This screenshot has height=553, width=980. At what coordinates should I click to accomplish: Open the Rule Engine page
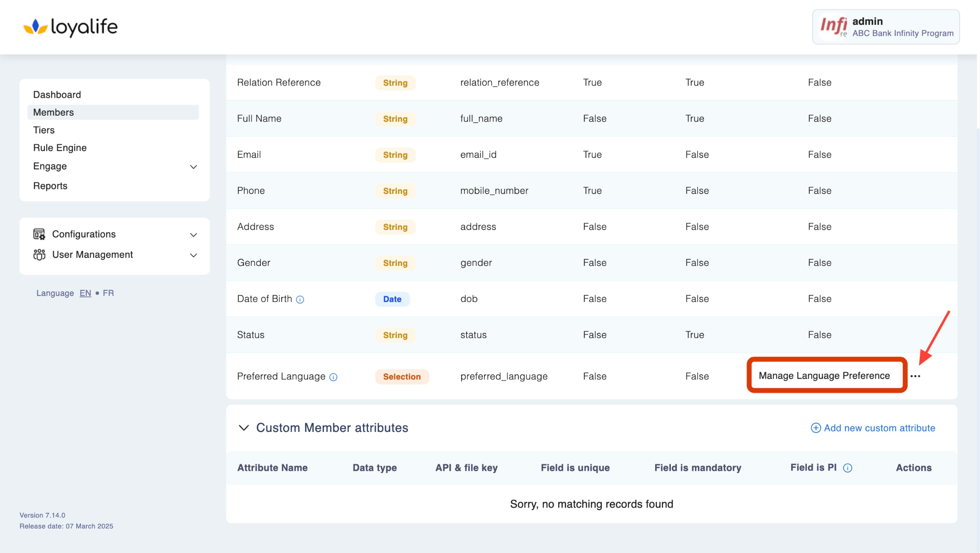coord(60,148)
